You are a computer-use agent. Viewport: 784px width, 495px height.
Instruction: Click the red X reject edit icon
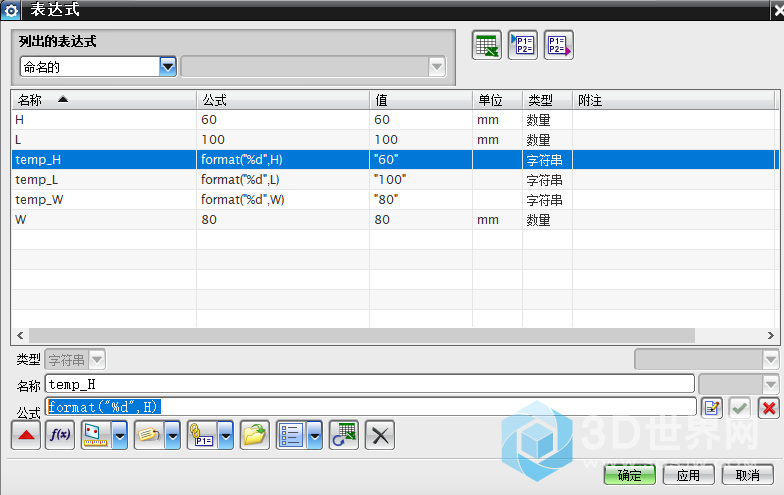(768, 407)
